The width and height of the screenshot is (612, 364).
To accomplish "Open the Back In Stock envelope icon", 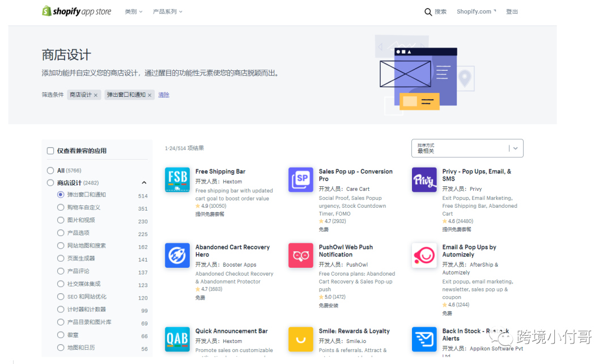I will 424,339.
